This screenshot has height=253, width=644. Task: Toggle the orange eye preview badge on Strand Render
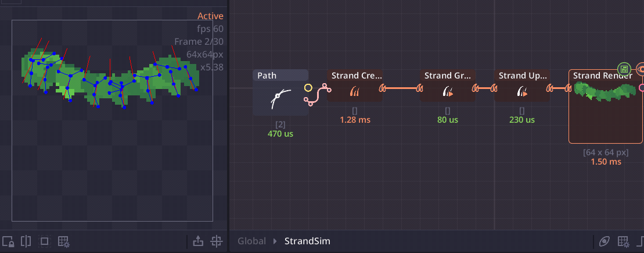[x=641, y=69]
